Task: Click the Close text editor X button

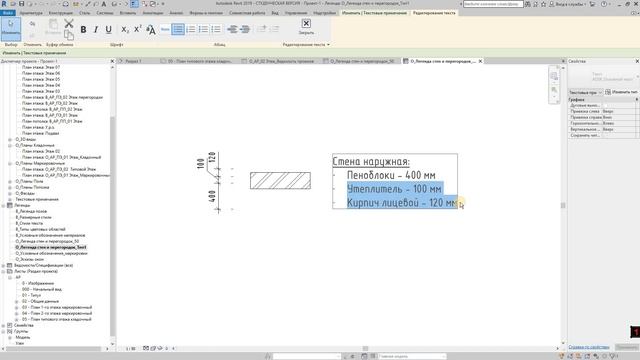Action: (x=306, y=23)
